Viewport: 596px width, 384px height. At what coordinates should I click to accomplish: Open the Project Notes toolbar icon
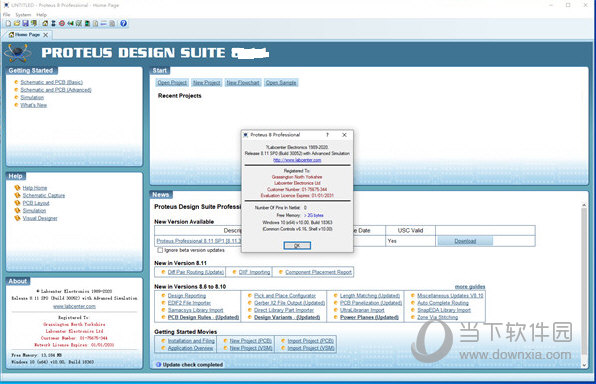(x=112, y=24)
